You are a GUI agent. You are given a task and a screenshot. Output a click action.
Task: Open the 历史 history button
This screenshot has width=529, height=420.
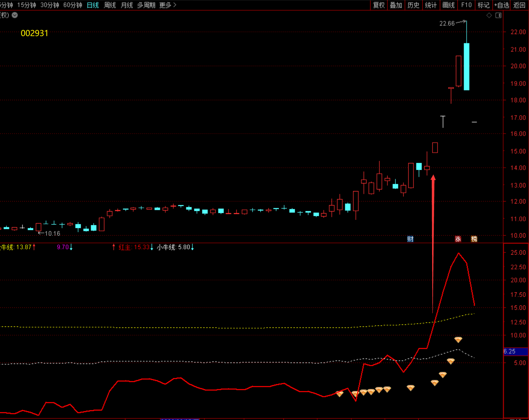413,5
